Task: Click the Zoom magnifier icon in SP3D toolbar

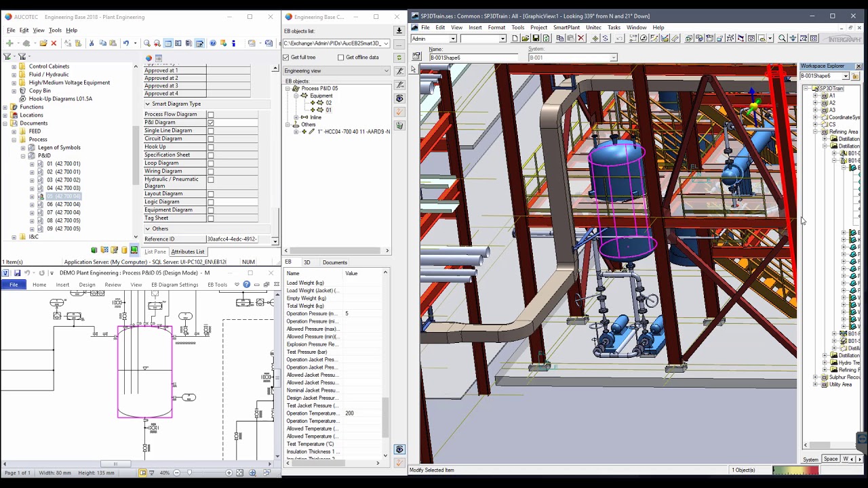Action: [x=783, y=39]
